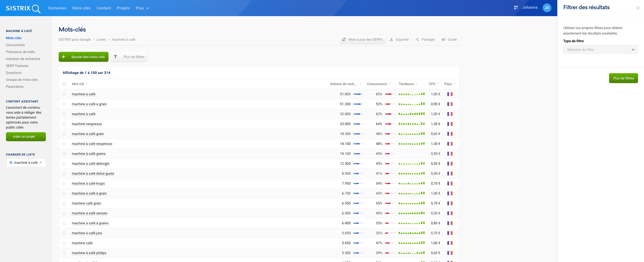Check the box for machine à café nespresso
Screen dimensions: 644x262
click(x=64, y=144)
